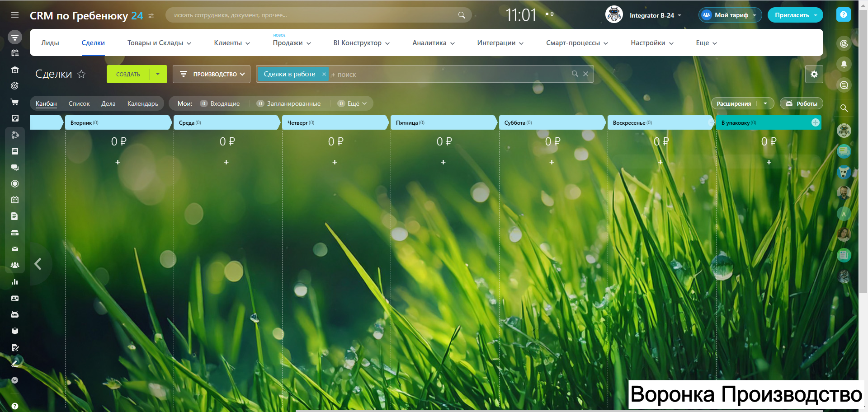The width and height of the screenshot is (868, 412).
Task: Click the Integrator B-24 profile avatar
Action: pos(614,14)
